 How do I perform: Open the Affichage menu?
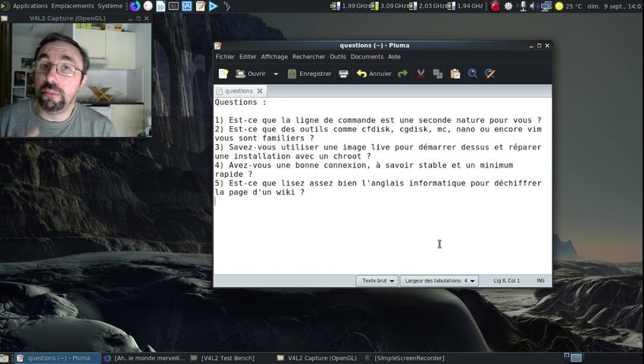tap(274, 57)
